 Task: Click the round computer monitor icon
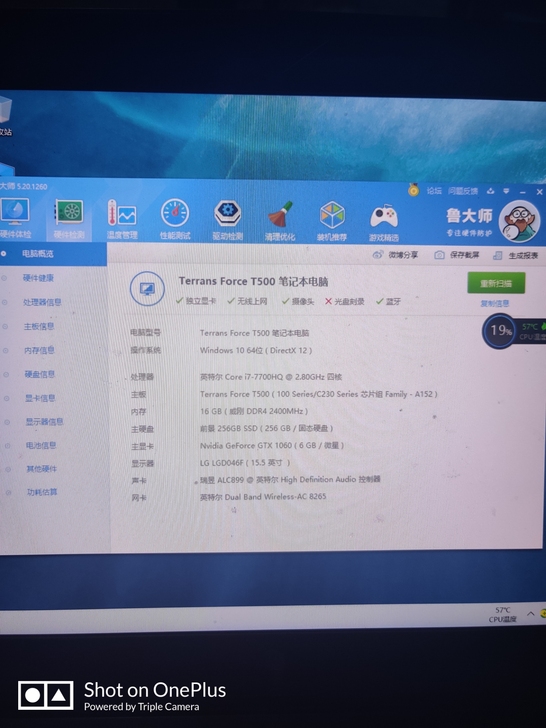click(147, 289)
